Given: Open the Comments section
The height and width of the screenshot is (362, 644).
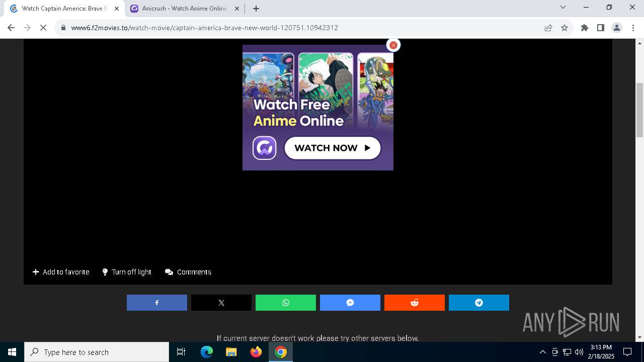Looking at the screenshot, I should [188, 272].
